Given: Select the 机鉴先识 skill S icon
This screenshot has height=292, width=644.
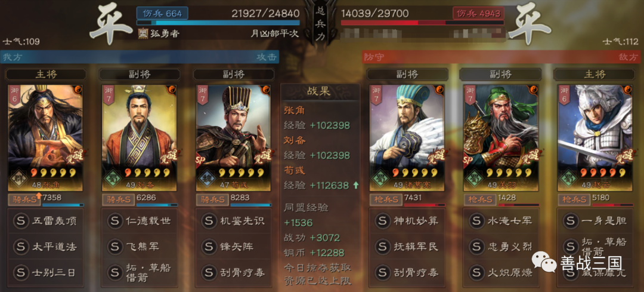Looking at the screenshot, I should (x=209, y=221).
